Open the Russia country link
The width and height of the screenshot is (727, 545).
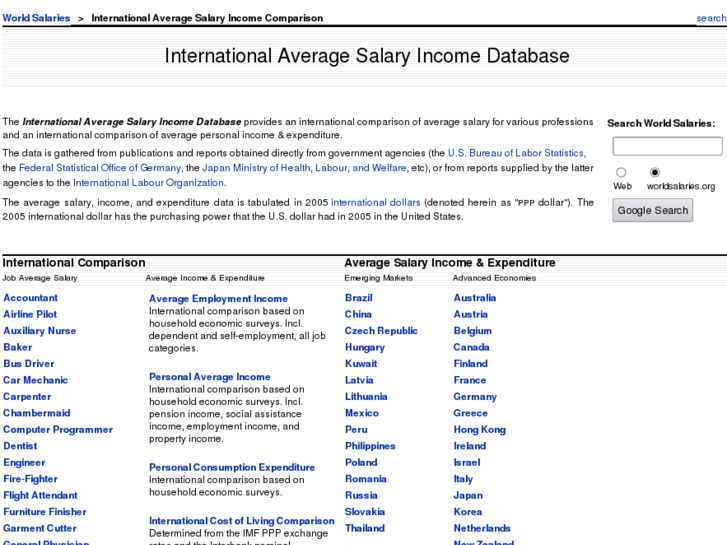point(361,496)
